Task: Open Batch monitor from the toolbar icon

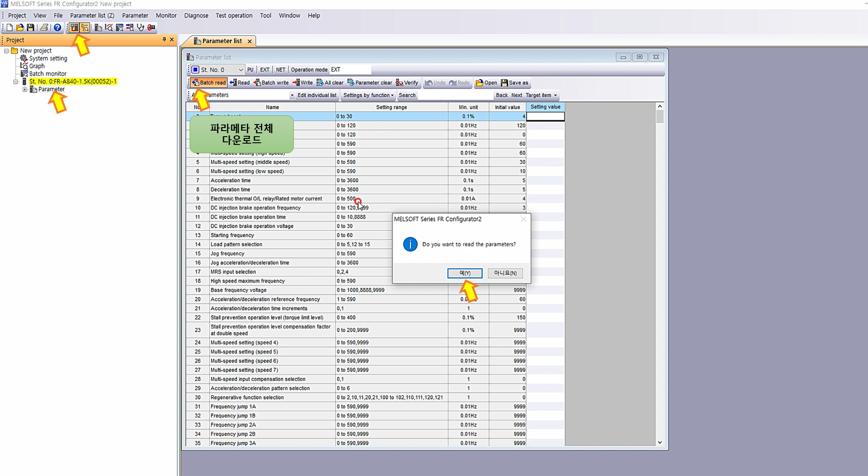Action: [x=119, y=27]
